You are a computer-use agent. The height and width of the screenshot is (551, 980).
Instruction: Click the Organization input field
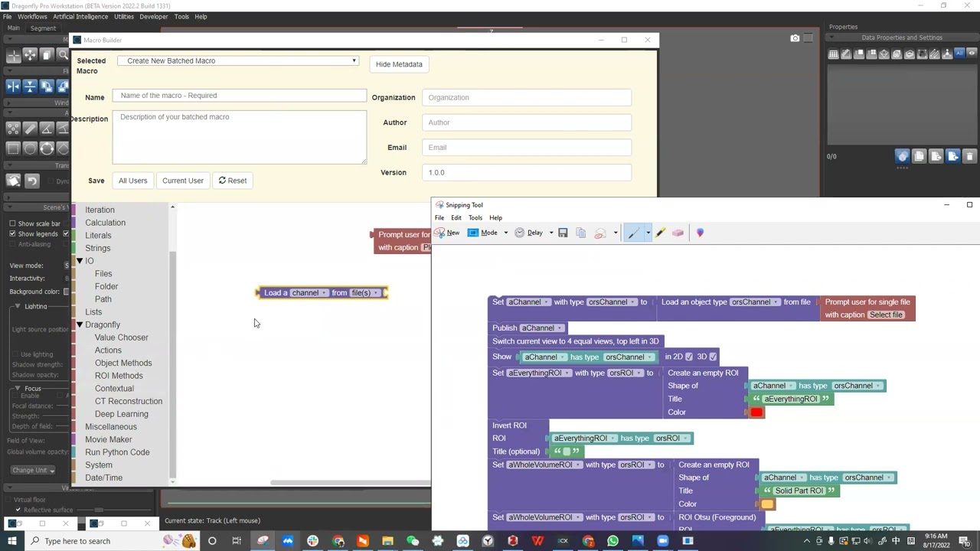(x=527, y=97)
